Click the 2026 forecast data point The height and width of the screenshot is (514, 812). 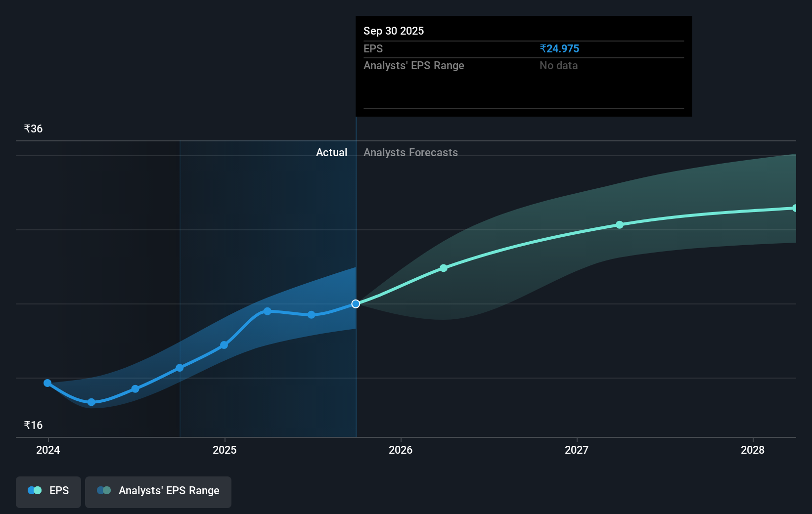(444, 268)
